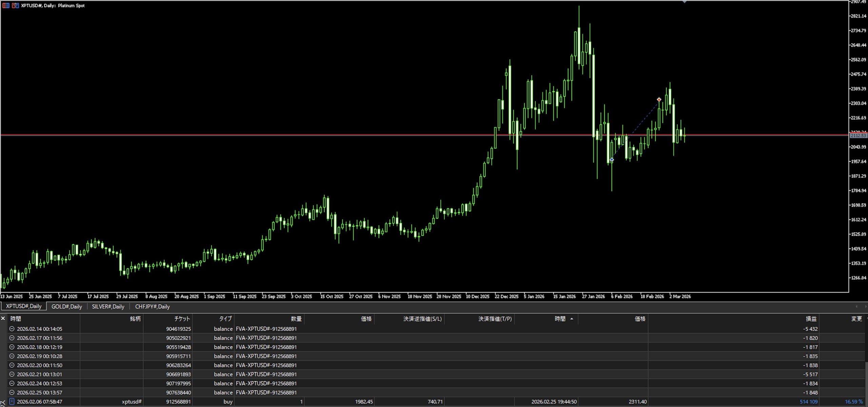Screen dimensions: 868x407
Task: Open the CHFJPY#,Daily chart tab
Action: click(152, 306)
